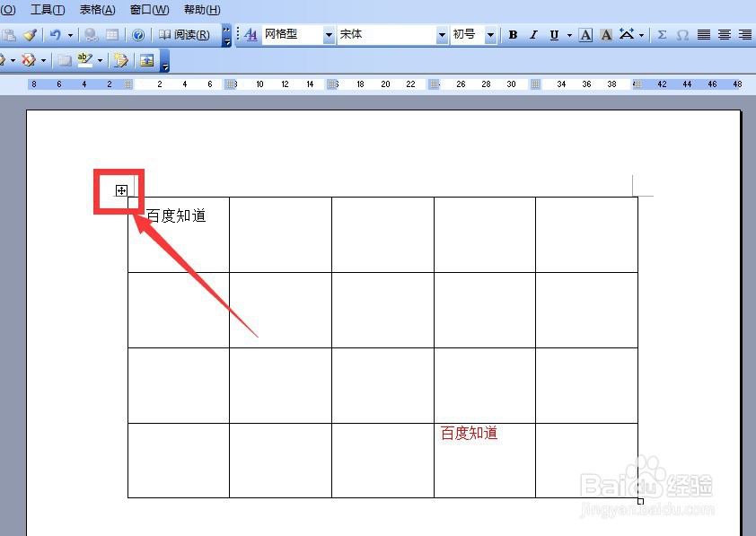Click the reject change red X icon
756x536 pixels.
point(29,60)
